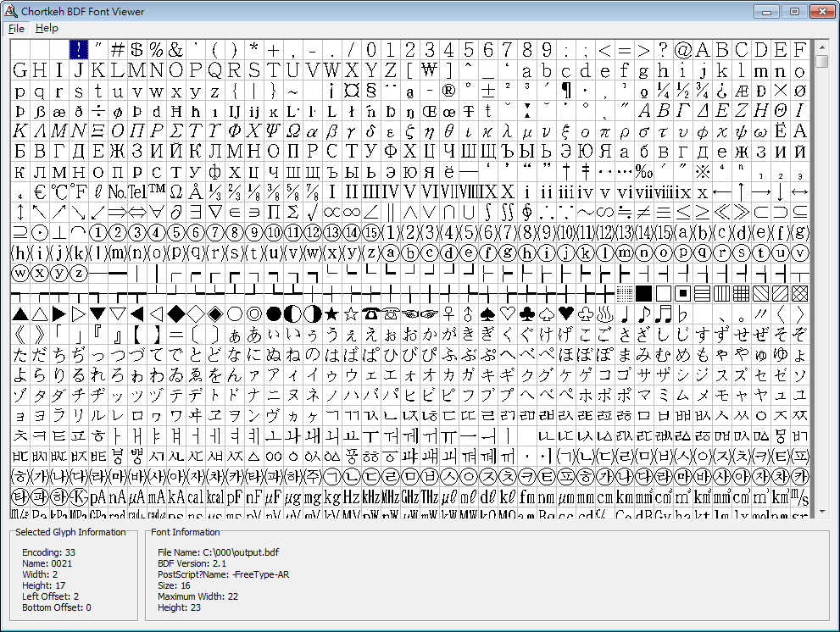This screenshot has width=840, height=632.
Task: Select the black heart suit glyph
Action: pos(565,313)
